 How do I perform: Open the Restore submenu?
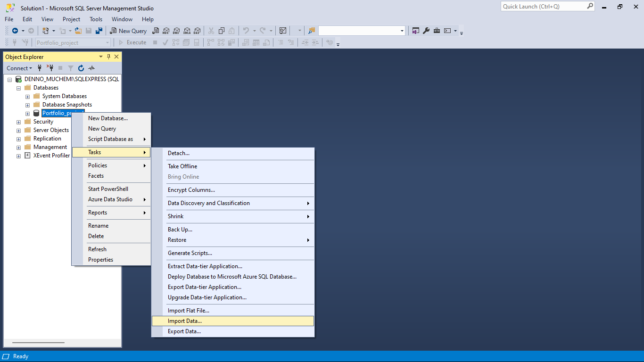pyautogui.click(x=233, y=240)
